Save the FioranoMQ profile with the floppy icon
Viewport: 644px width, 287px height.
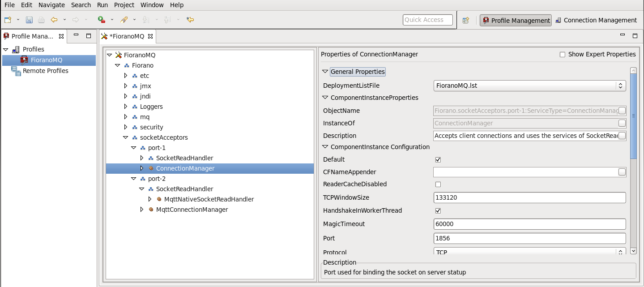click(29, 20)
